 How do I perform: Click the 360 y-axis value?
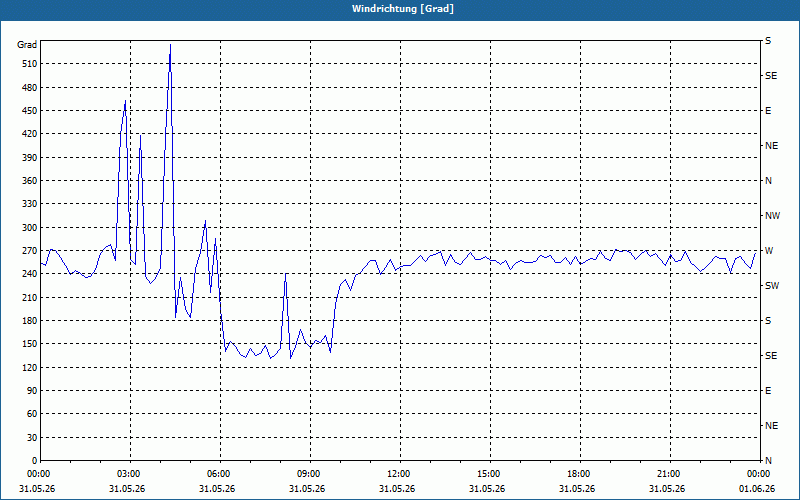pyautogui.click(x=30, y=181)
